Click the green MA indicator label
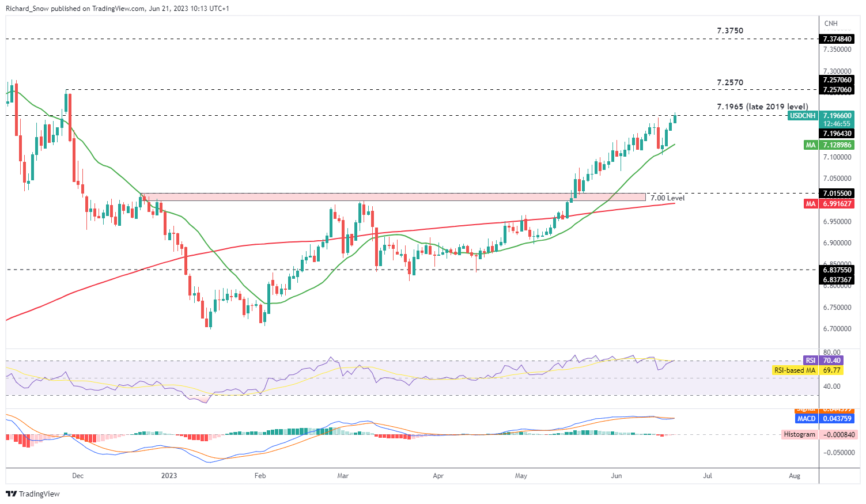Image resolution: width=866 pixels, height=504 pixels. 811,145
